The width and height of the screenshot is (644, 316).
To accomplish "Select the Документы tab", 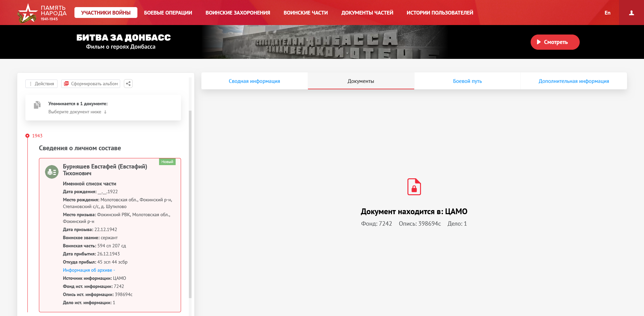I will [361, 81].
